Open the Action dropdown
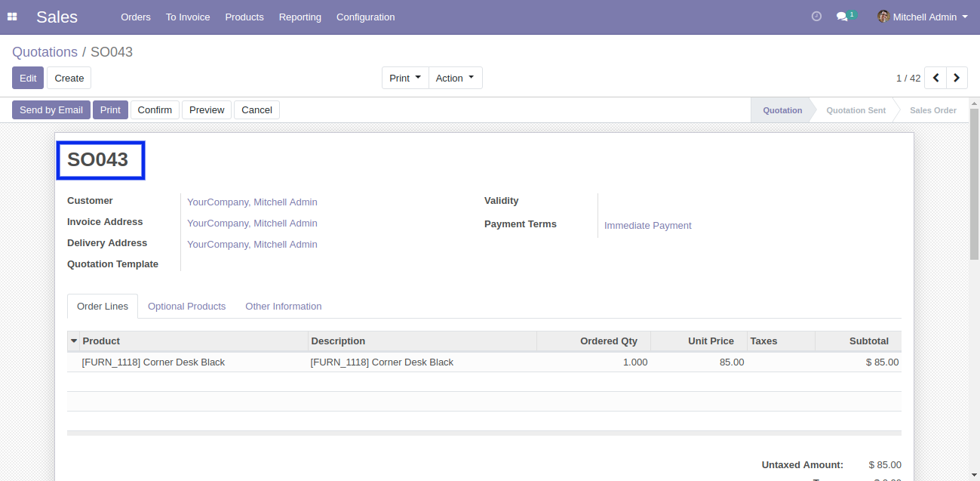The height and width of the screenshot is (481, 980). point(455,78)
